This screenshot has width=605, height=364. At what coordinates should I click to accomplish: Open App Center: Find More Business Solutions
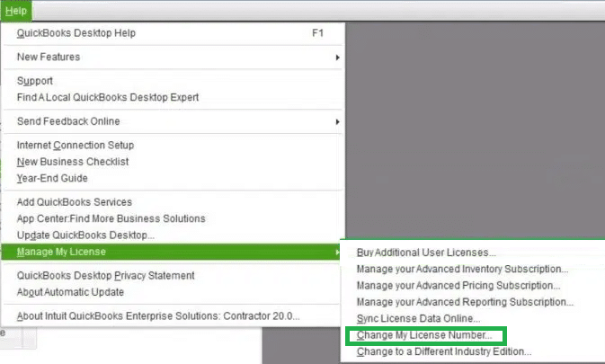tap(111, 218)
